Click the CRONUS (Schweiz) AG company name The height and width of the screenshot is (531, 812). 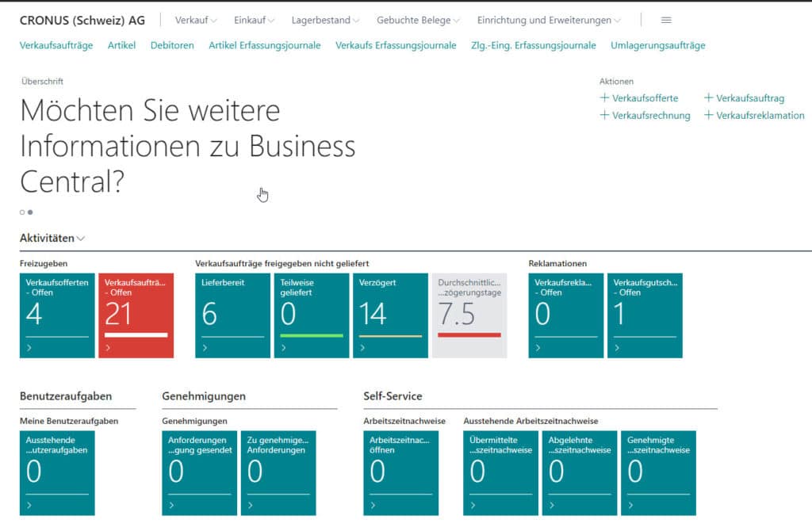point(82,20)
